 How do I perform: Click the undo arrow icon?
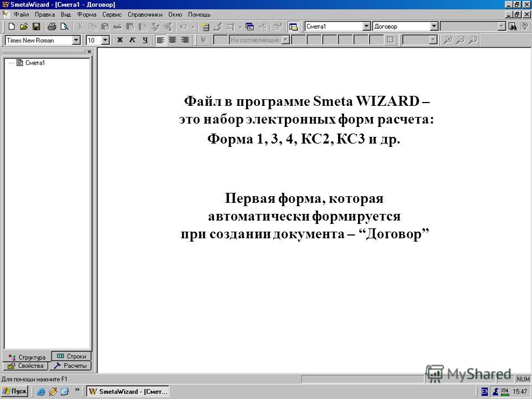click(183, 27)
